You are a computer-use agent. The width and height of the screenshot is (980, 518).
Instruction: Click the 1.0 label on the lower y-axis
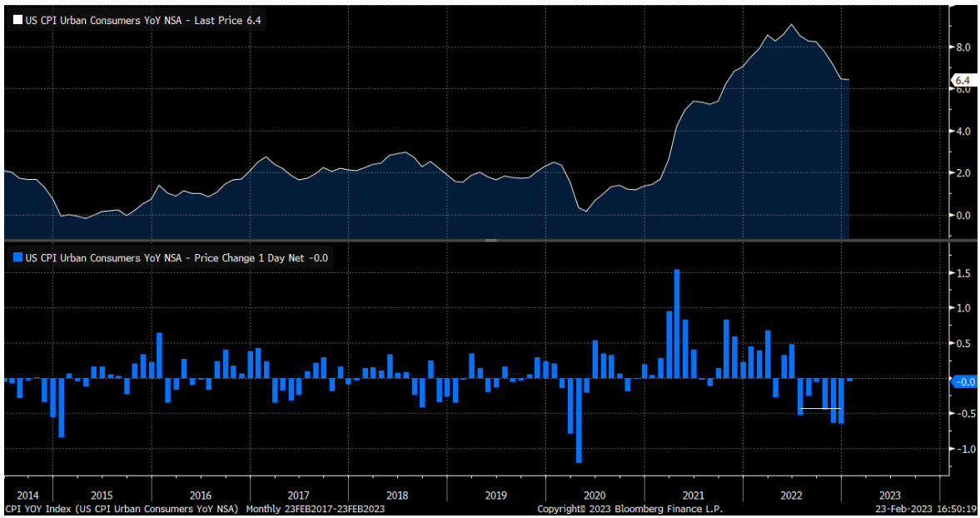[x=963, y=308]
